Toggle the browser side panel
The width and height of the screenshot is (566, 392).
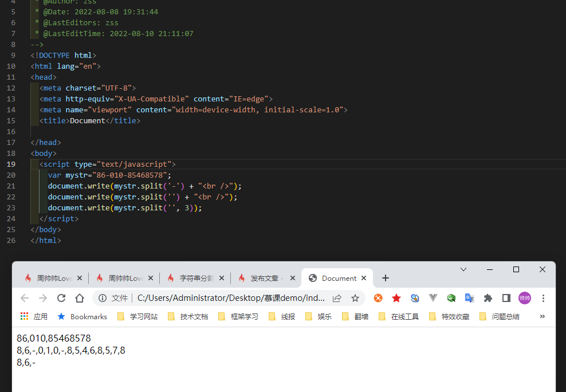coord(506,298)
